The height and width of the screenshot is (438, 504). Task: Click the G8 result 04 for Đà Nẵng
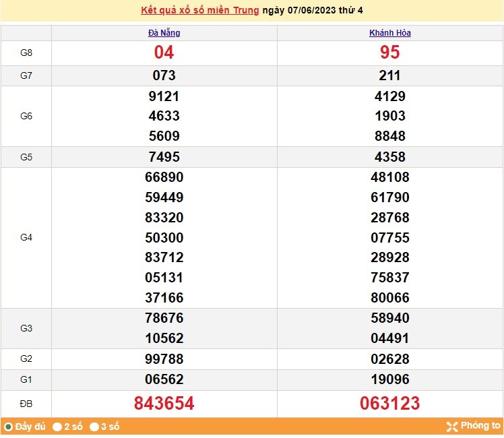click(x=164, y=53)
